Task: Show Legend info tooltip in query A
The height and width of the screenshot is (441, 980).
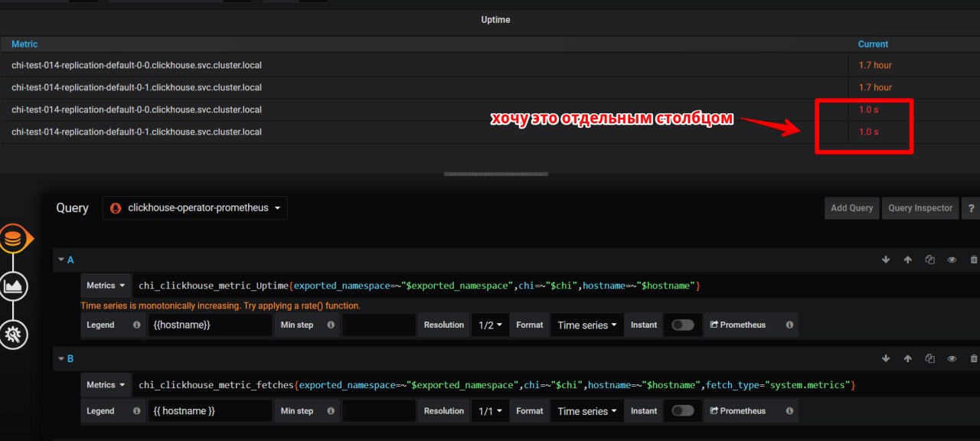Action: (136, 325)
